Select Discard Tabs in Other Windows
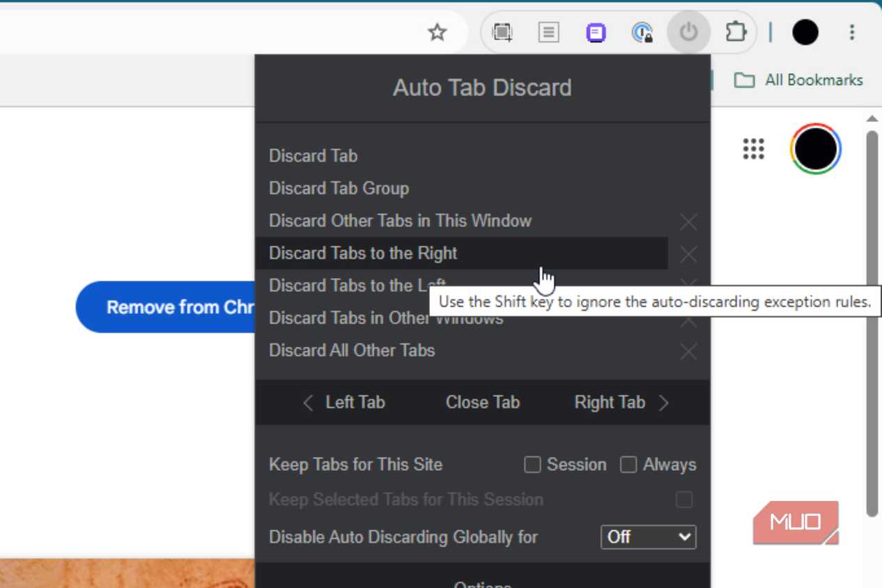882x588 pixels. click(x=386, y=318)
